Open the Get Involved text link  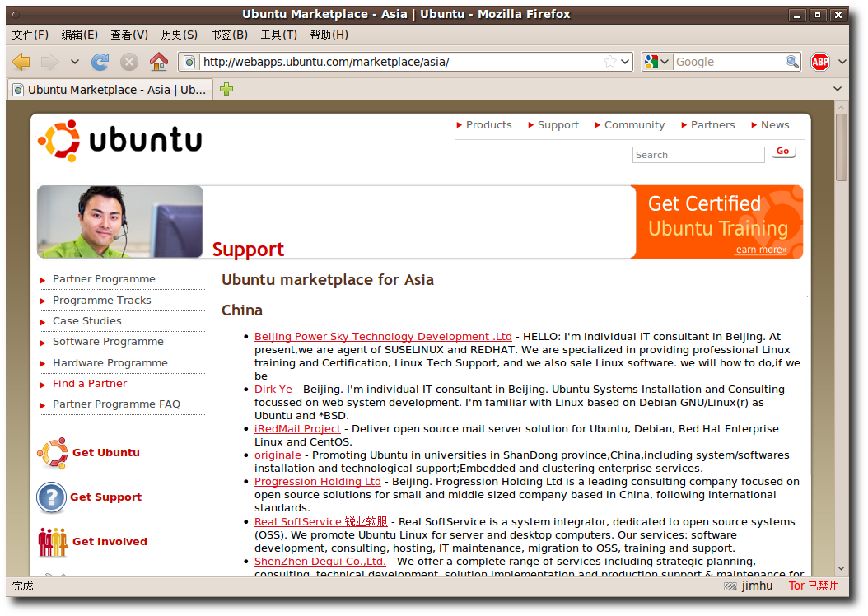pyautogui.click(x=110, y=542)
